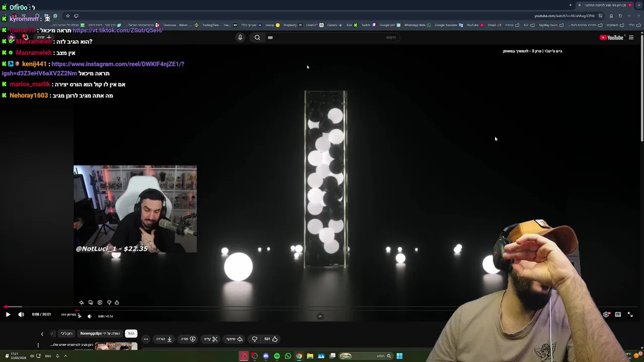This screenshot has width=644, height=362.
Task: Focus the YouTube search input field
Action: pos(332,37)
